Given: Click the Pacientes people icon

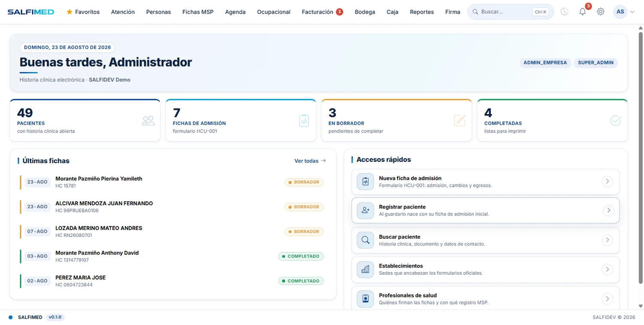Looking at the screenshot, I should [149, 121].
